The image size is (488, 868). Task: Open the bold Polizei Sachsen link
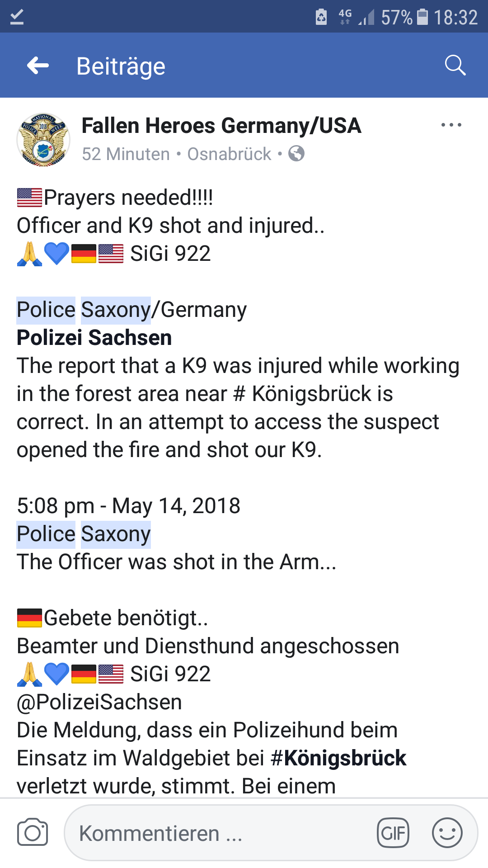click(x=94, y=338)
